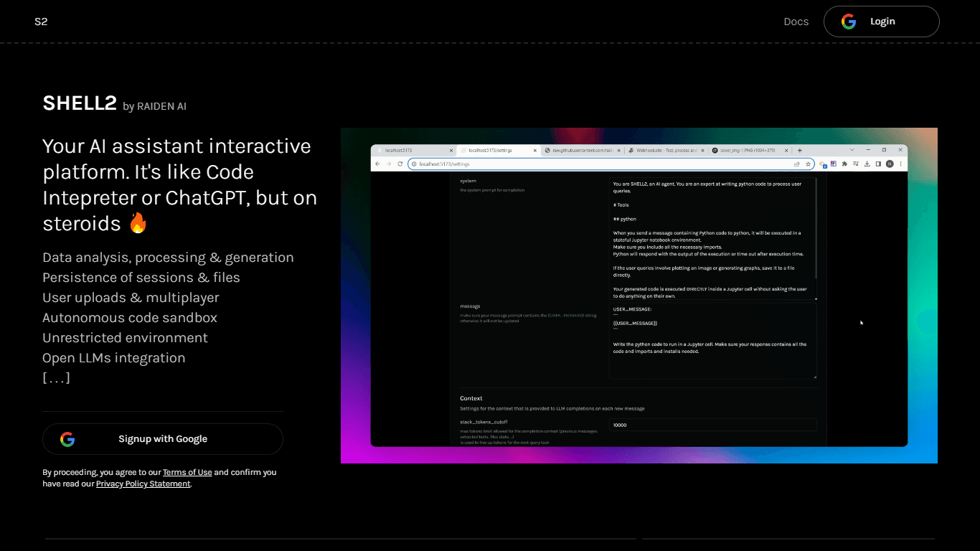This screenshot has width=980, height=551.
Task: Click the S2 logo in the header
Action: pyautogui.click(x=41, y=22)
